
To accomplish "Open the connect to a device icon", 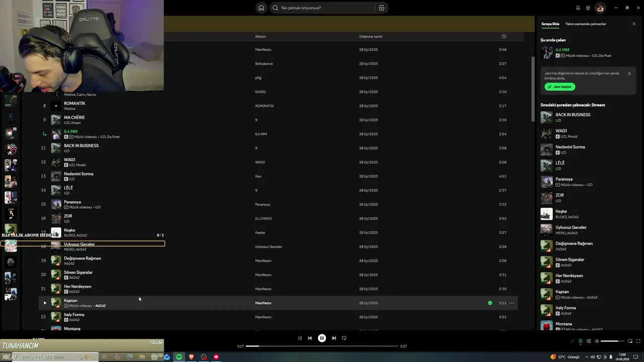I will [x=589, y=341].
